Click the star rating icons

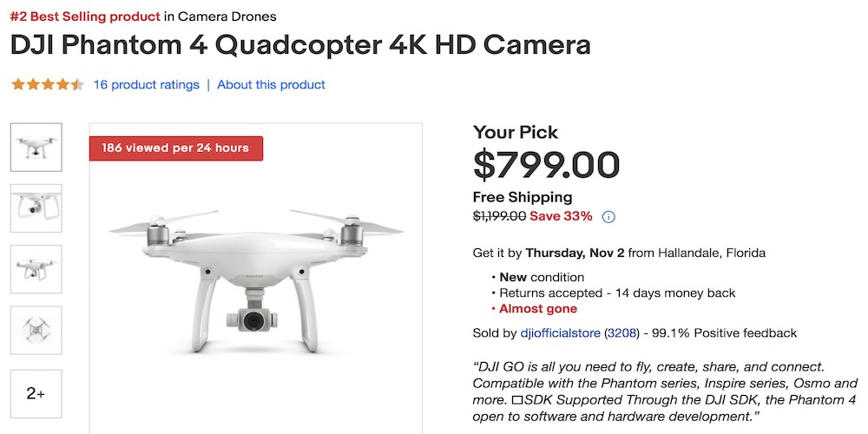click(47, 85)
